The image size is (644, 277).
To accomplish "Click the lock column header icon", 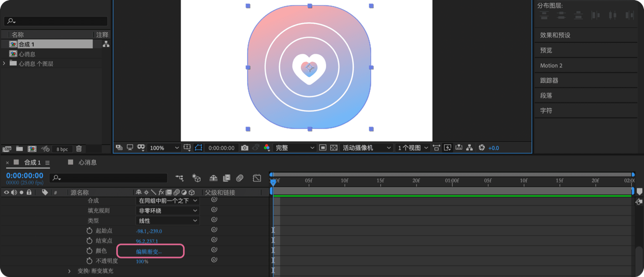I will [29, 193].
